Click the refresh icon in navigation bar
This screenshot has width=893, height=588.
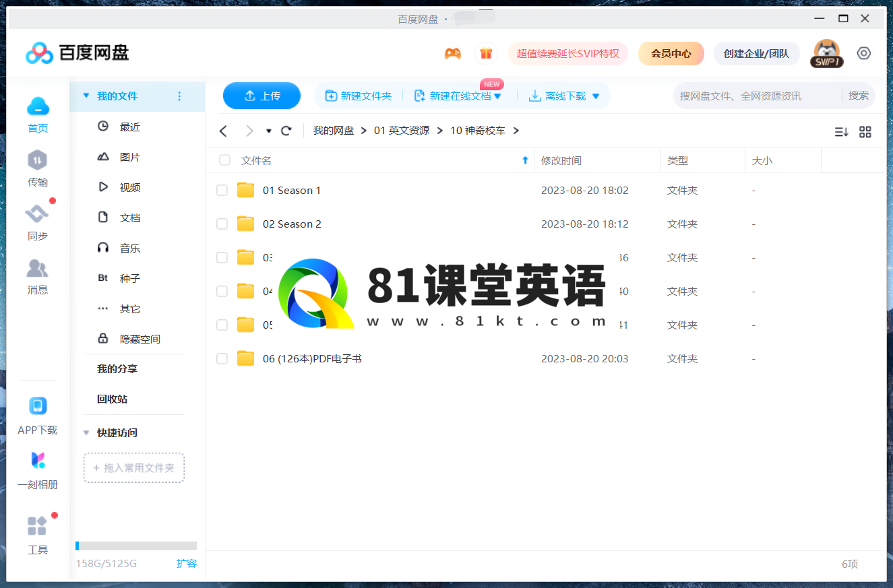(x=286, y=131)
